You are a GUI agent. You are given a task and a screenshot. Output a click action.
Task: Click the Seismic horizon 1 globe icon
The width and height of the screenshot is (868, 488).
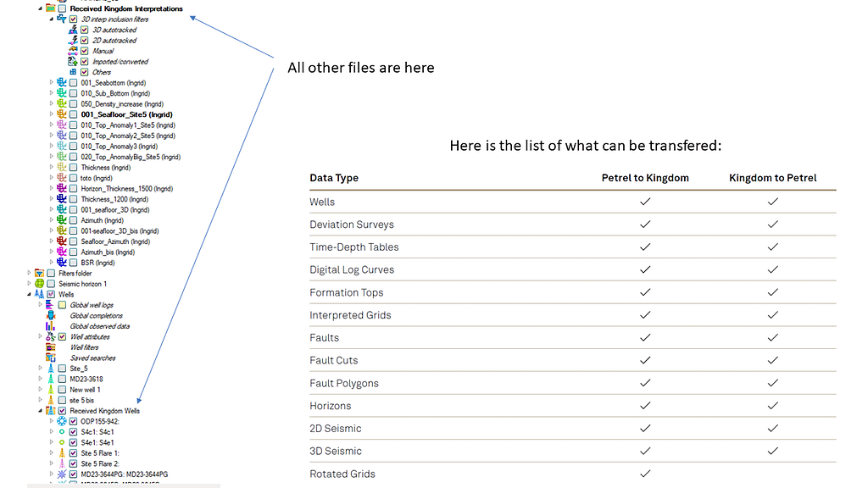point(39,284)
